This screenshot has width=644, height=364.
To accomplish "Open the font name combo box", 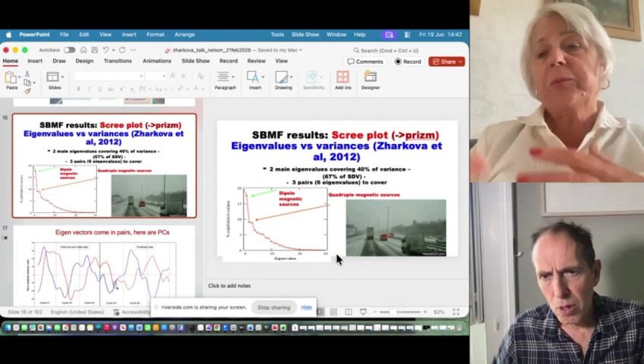I will click(108, 76).
